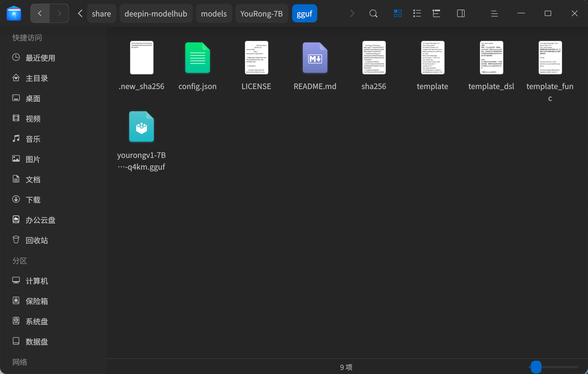This screenshot has height=374, width=588.
Task: Open the search icon in toolbar
Action: [373, 13]
